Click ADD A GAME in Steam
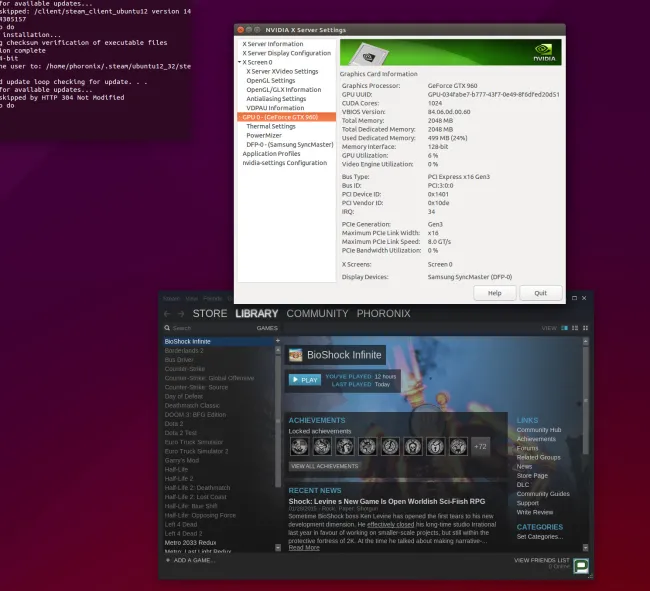 pyautogui.click(x=194, y=560)
